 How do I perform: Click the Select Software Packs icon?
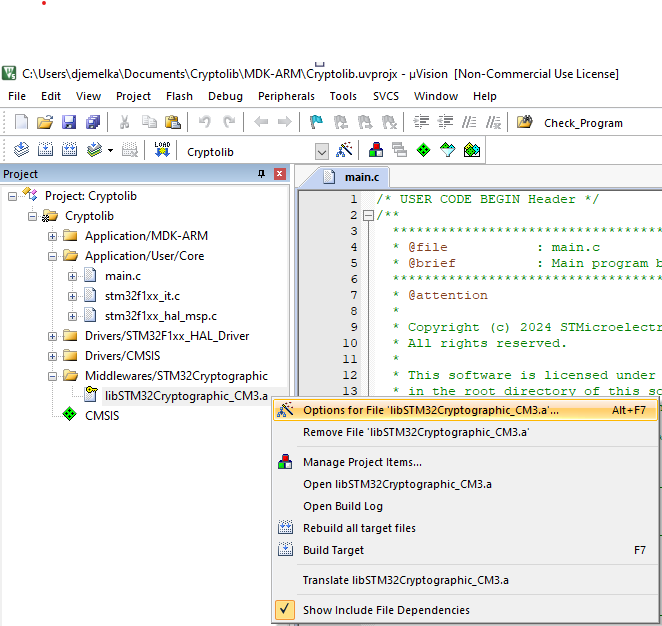coord(448,149)
